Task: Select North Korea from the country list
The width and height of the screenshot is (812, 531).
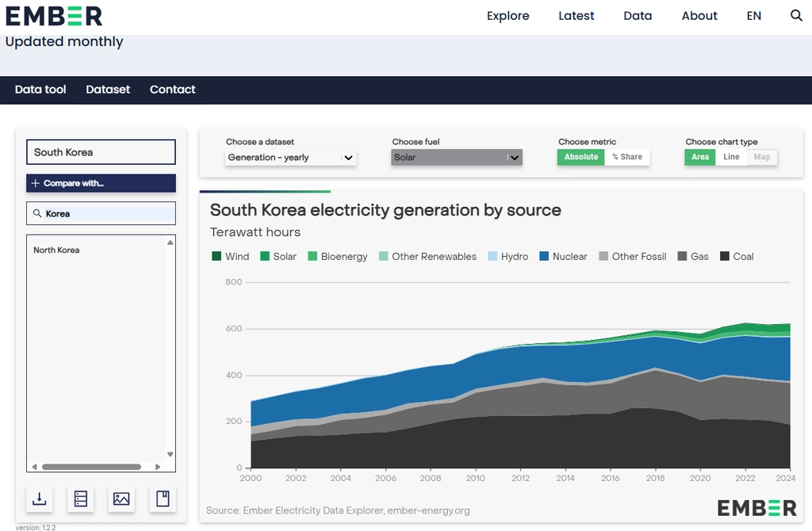Action: pyautogui.click(x=56, y=250)
